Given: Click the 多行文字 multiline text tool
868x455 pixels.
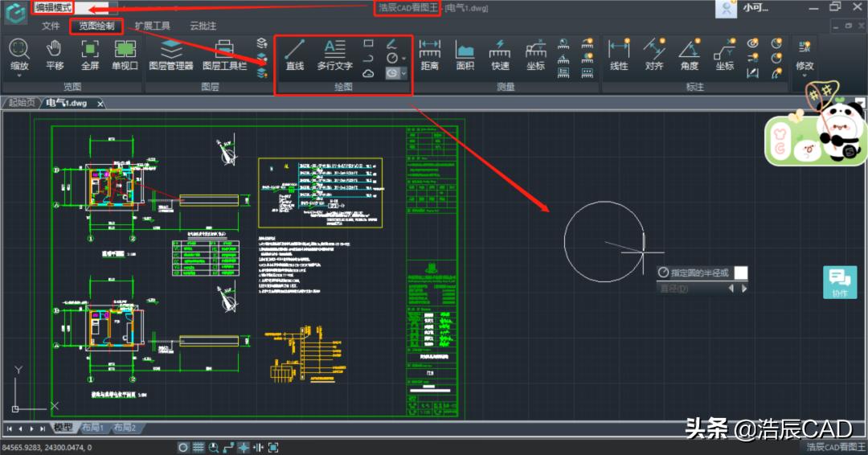Looking at the screenshot, I should click(x=334, y=55).
